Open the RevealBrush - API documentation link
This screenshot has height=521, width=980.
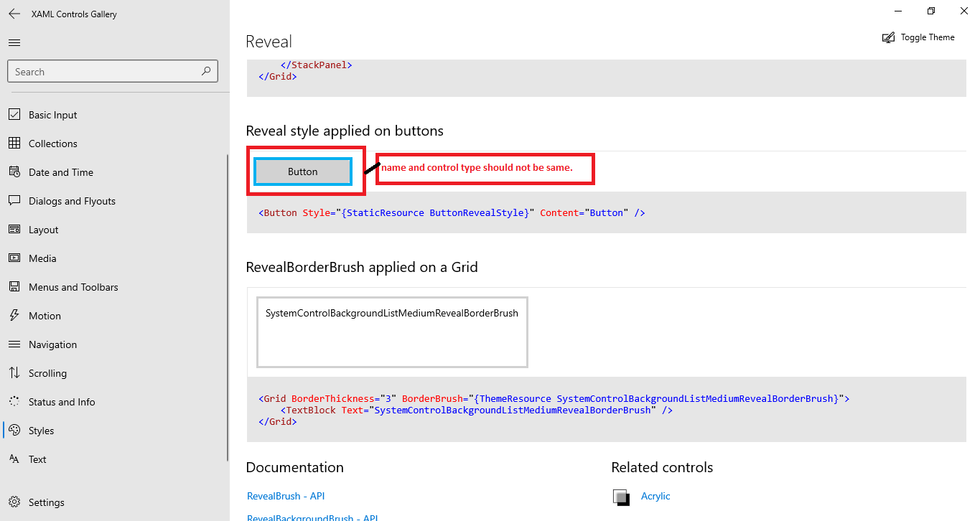pos(285,496)
